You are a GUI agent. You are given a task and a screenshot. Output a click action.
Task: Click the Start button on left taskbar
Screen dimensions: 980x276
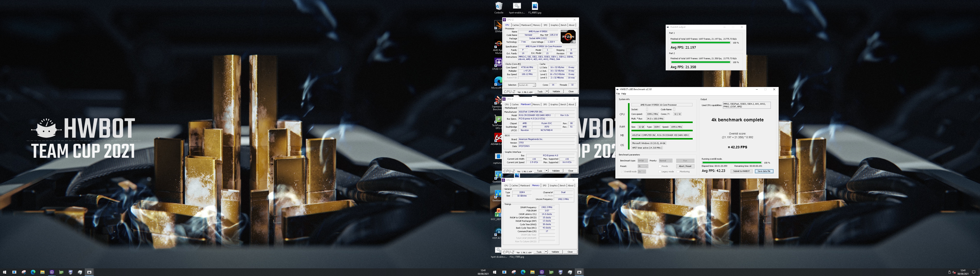5,272
